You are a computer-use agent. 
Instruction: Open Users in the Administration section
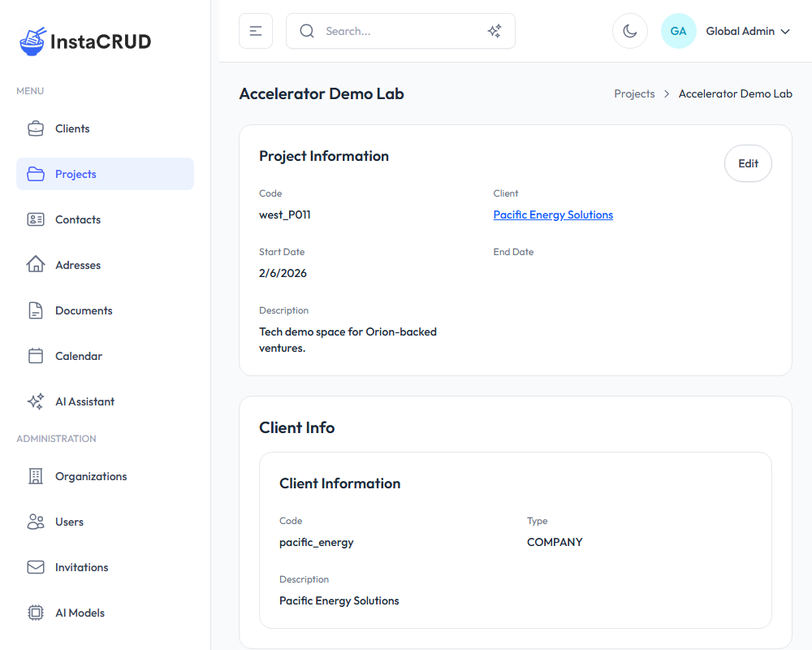(x=69, y=522)
